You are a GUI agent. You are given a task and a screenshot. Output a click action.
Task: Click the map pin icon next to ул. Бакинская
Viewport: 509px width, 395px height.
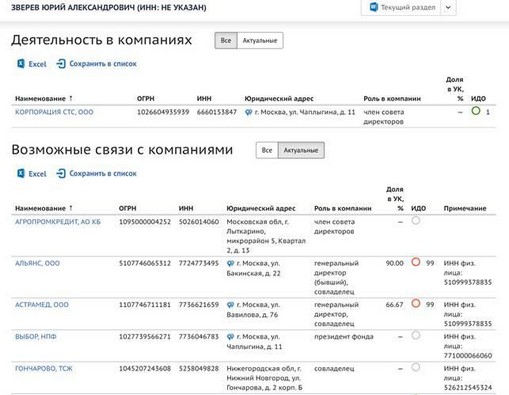click(230, 263)
